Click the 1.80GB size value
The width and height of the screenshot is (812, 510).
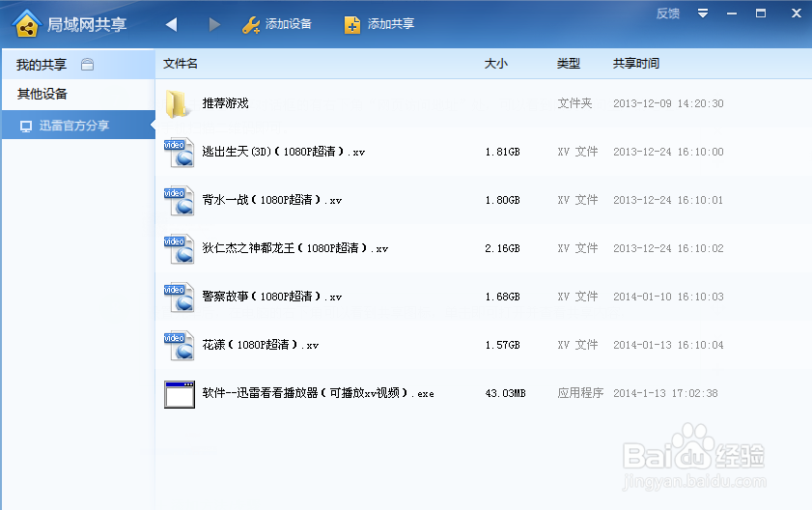tap(502, 200)
